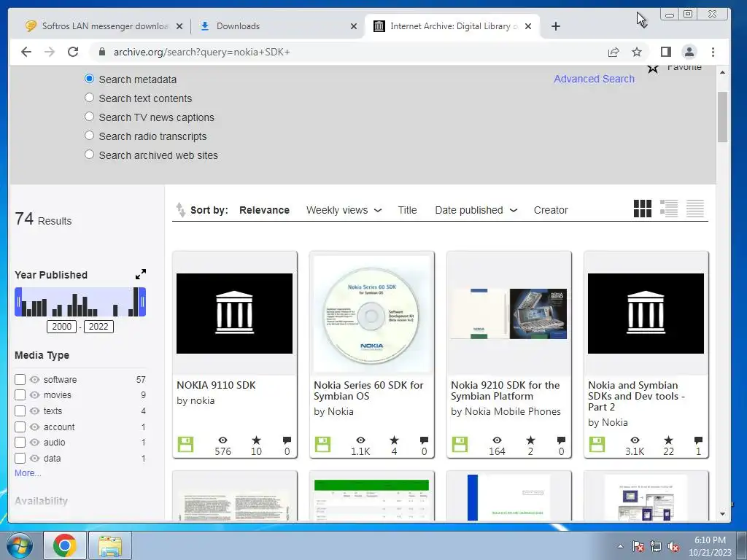Select Search radio transcripts option
Viewport: 747px width, 560px height.
click(x=89, y=136)
